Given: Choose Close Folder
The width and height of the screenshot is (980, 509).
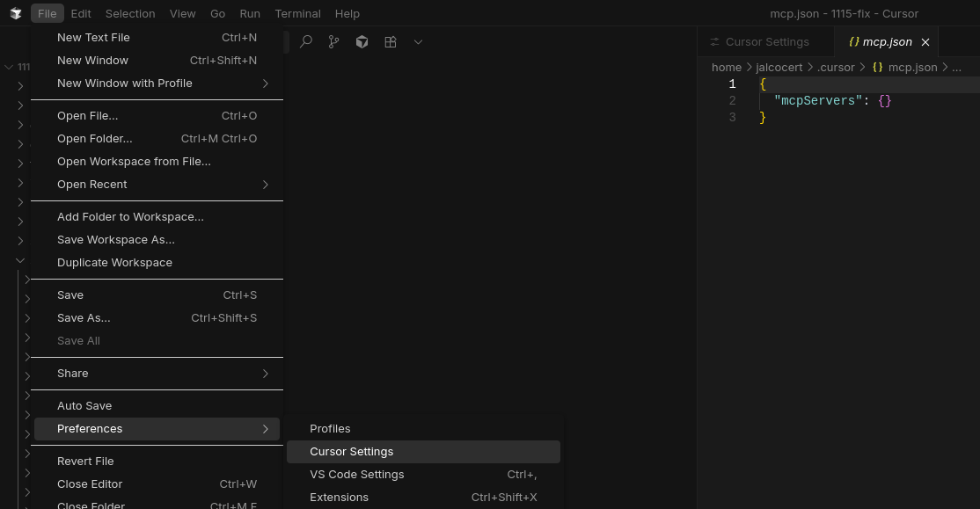Looking at the screenshot, I should click(x=157, y=504).
